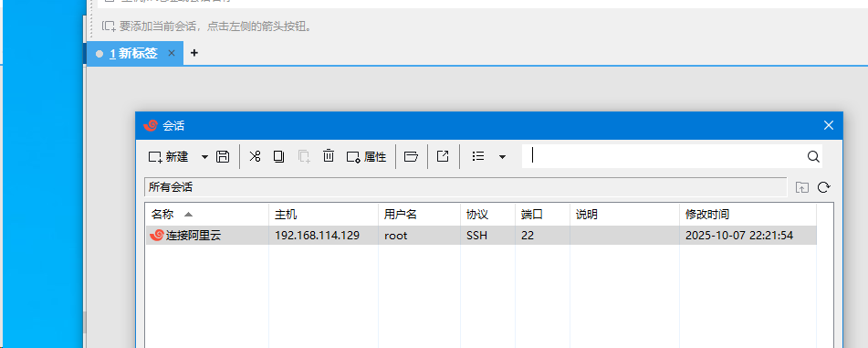The height and width of the screenshot is (348, 868).
Task: Click the copy icon in the toolbar
Action: pos(279,157)
